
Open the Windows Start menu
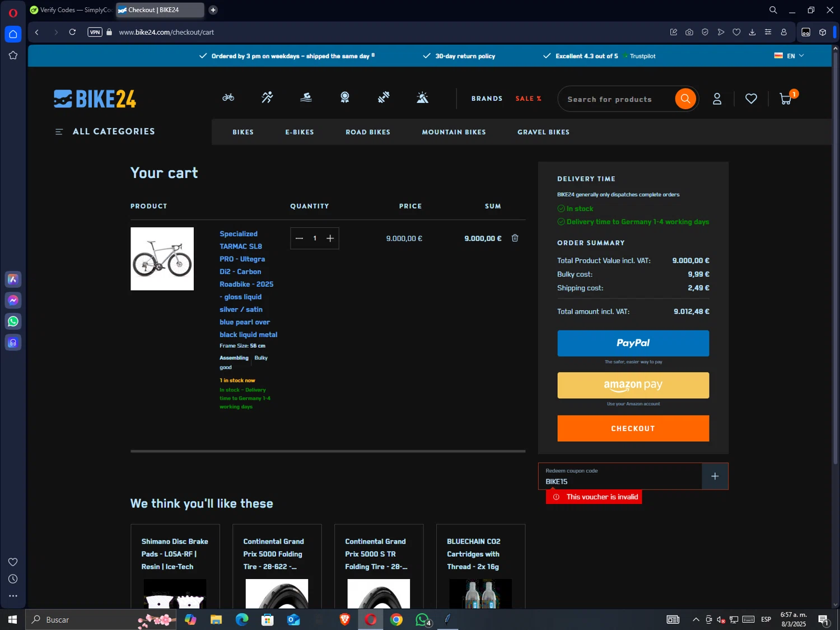(12, 619)
